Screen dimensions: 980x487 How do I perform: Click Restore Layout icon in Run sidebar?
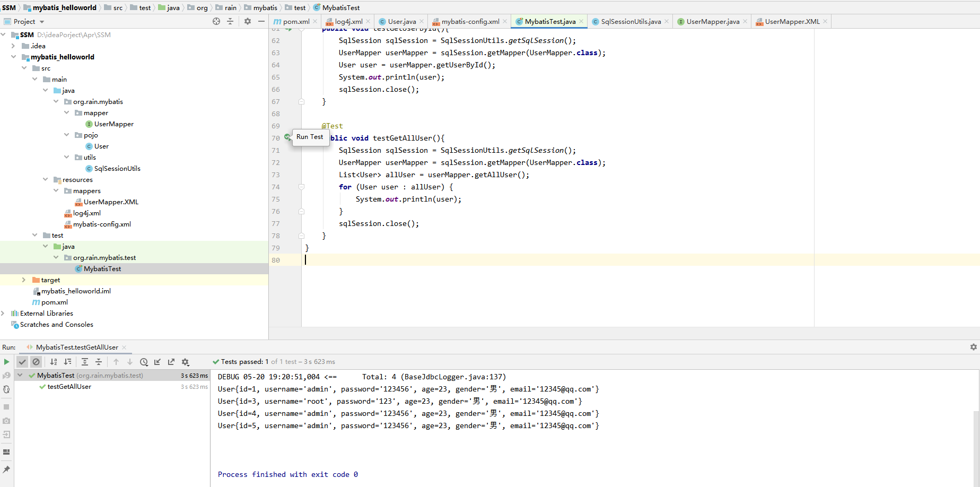(x=6, y=452)
